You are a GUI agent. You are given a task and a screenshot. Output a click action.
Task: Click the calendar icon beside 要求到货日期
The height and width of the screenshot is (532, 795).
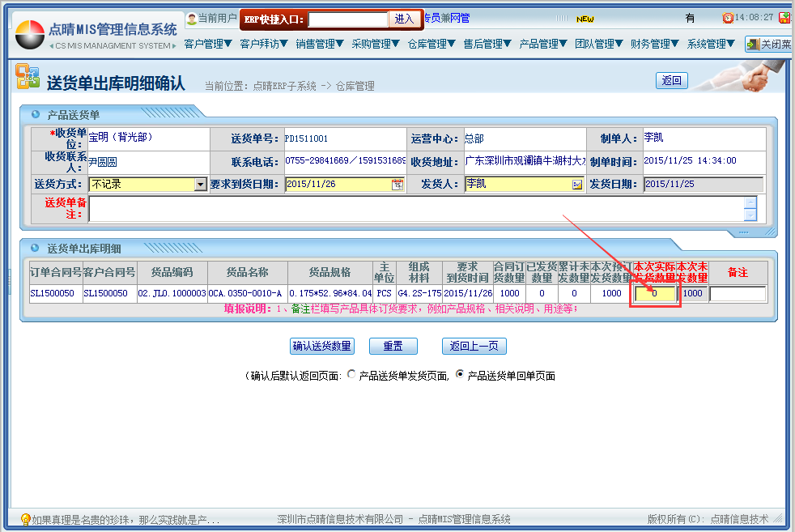click(x=397, y=185)
